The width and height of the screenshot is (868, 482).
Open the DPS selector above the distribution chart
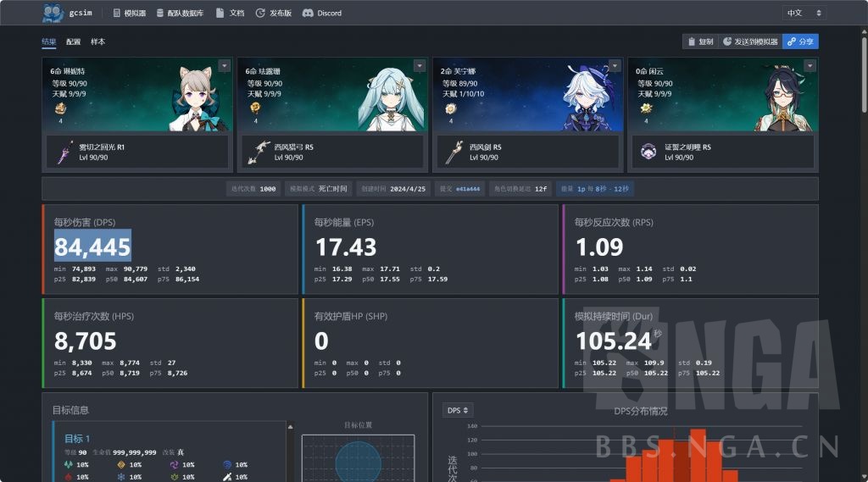[458, 410]
